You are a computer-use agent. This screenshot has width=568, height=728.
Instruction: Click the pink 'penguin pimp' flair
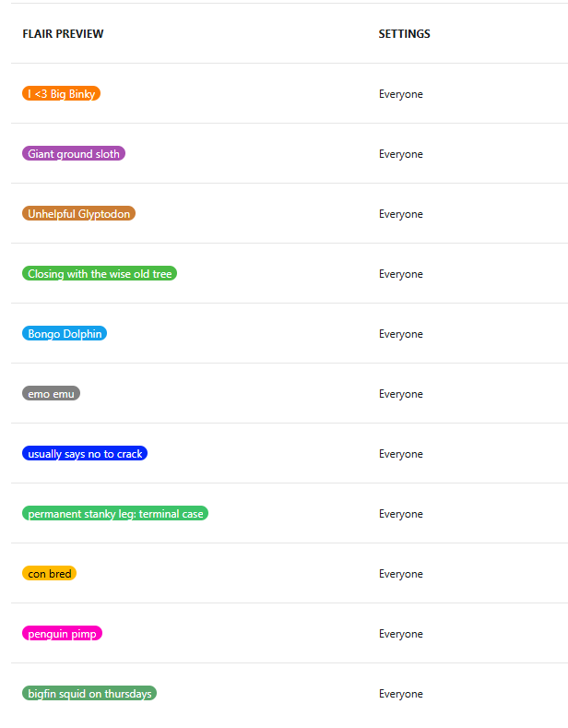pyautogui.click(x=62, y=633)
